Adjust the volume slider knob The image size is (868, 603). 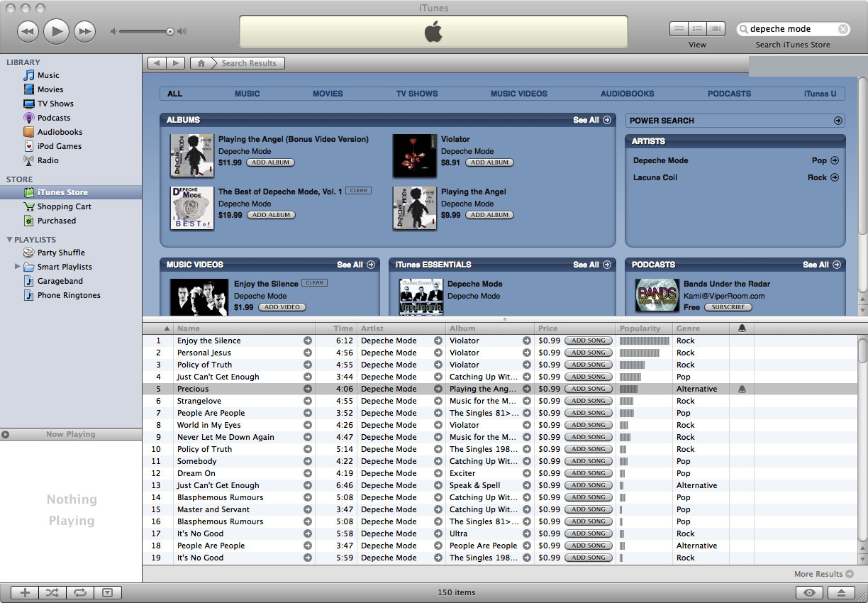pos(170,31)
